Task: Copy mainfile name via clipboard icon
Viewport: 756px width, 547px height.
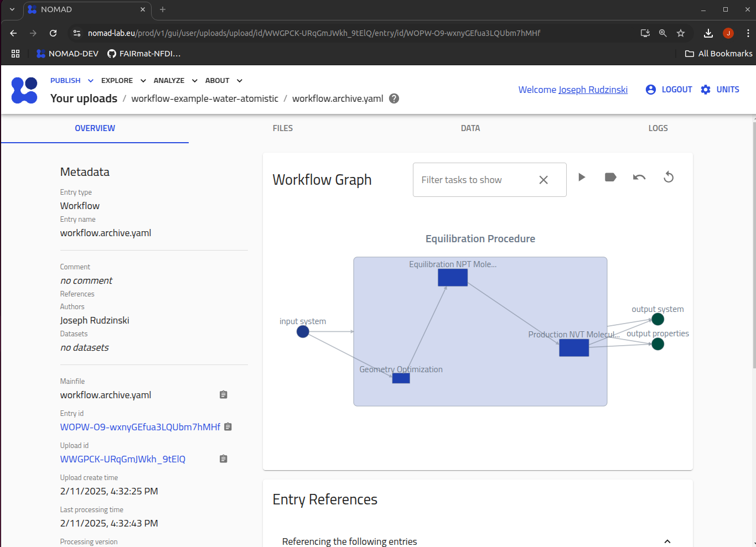Action: click(x=223, y=394)
